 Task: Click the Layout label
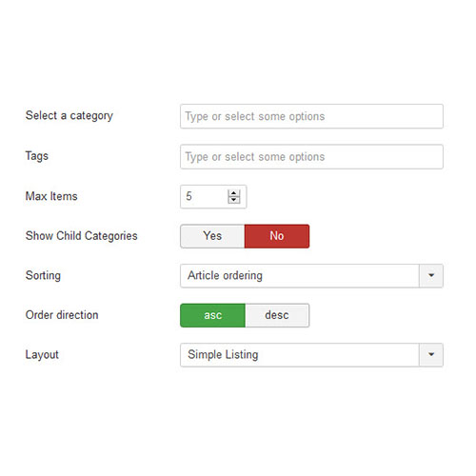(42, 355)
